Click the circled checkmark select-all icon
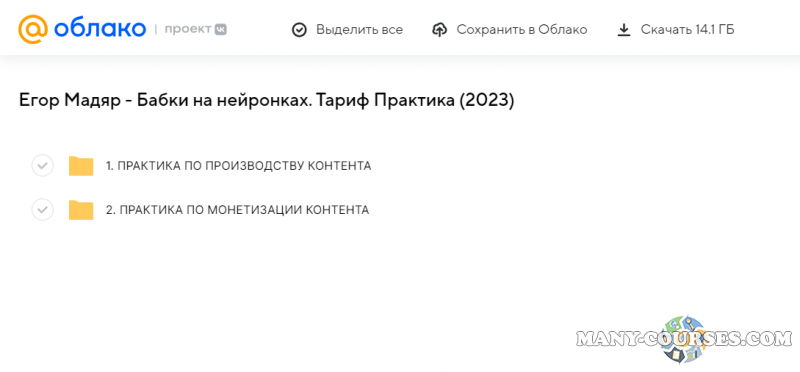This screenshot has height=372, width=800. pos(299,30)
